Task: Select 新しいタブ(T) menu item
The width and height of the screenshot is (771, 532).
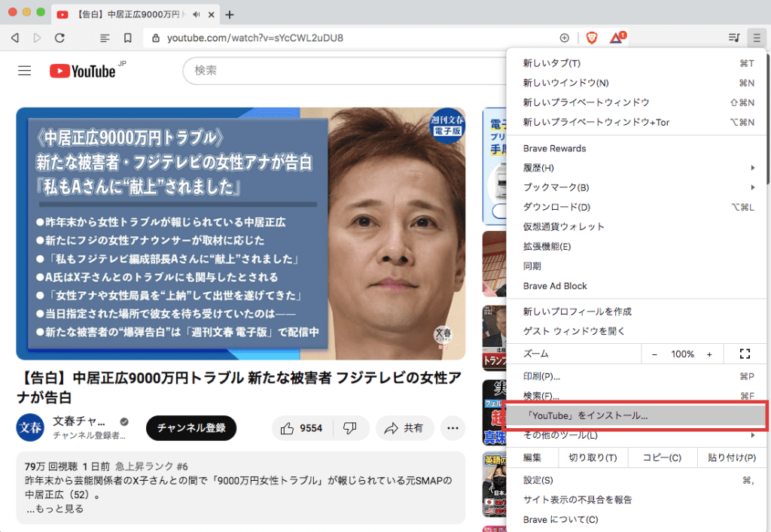Action: pyautogui.click(x=637, y=63)
